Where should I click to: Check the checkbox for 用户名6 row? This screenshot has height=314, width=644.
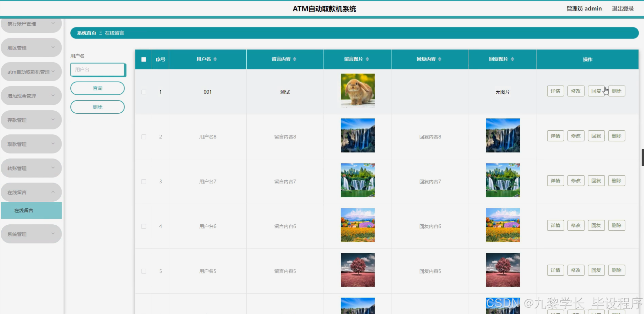144,226
